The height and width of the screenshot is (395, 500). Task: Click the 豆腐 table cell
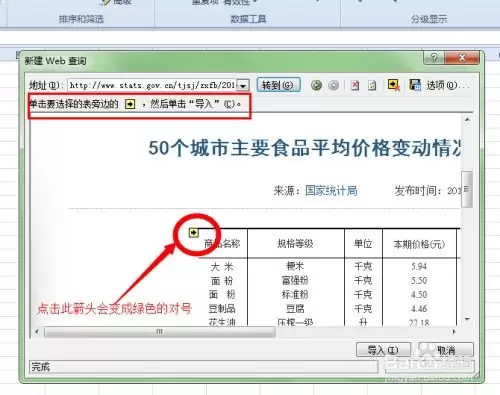click(295, 309)
